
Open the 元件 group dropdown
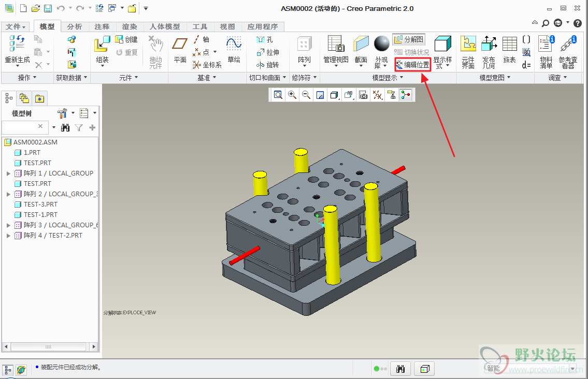coord(128,78)
